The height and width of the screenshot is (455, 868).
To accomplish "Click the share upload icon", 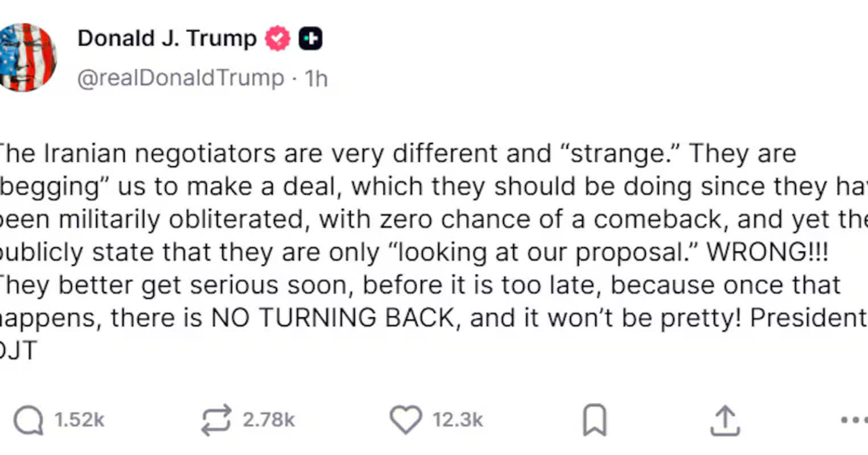I will coord(725,420).
